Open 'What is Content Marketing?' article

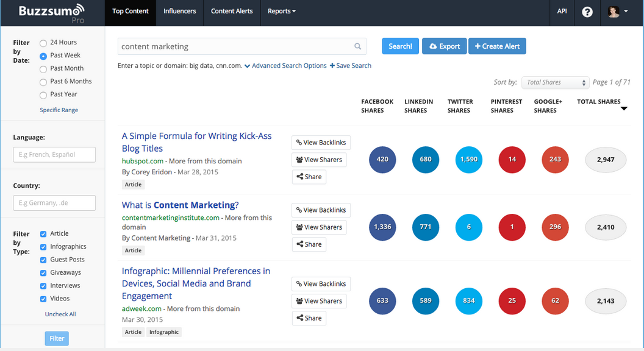click(x=181, y=205)
